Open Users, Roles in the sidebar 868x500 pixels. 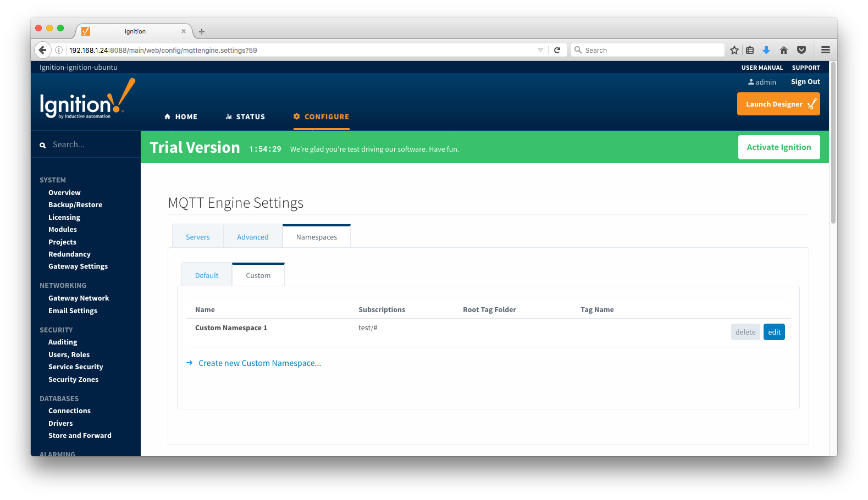[x=69, y=355]
